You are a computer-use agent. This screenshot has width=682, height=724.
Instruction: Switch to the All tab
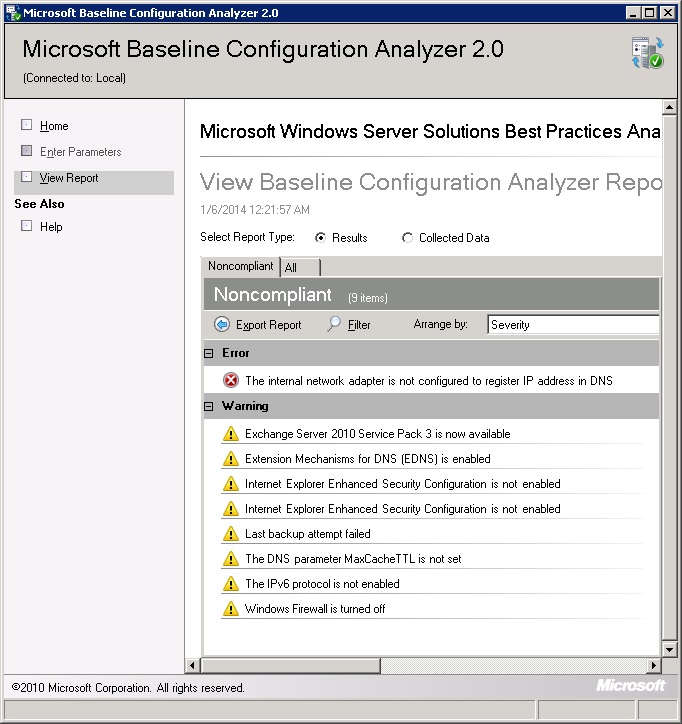[300, 267]
